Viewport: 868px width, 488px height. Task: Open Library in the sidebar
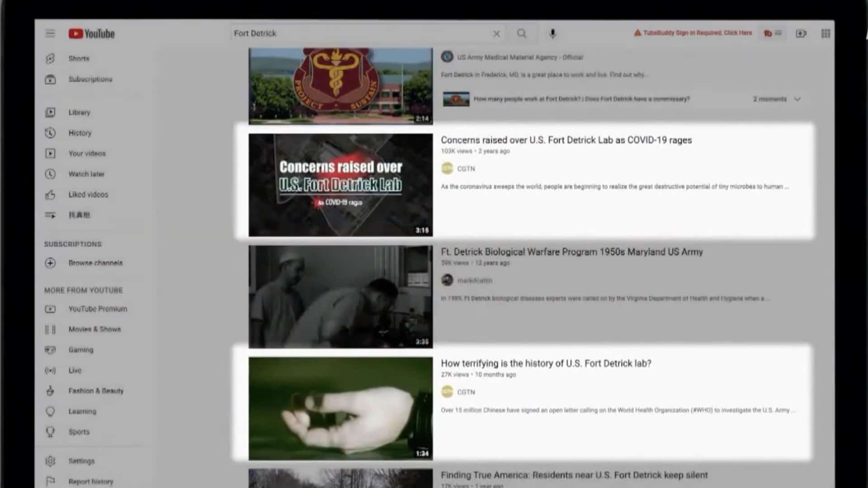pos(79,113)
